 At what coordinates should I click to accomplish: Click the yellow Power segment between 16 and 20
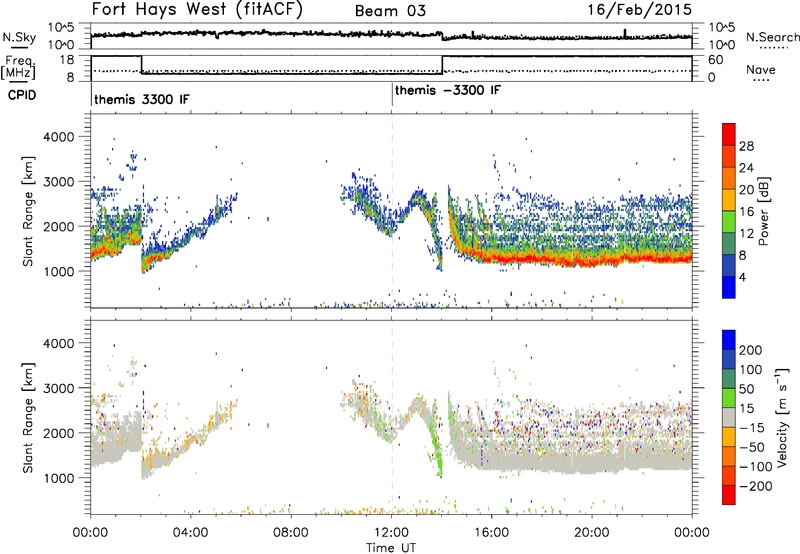click(x=729, y=200)
